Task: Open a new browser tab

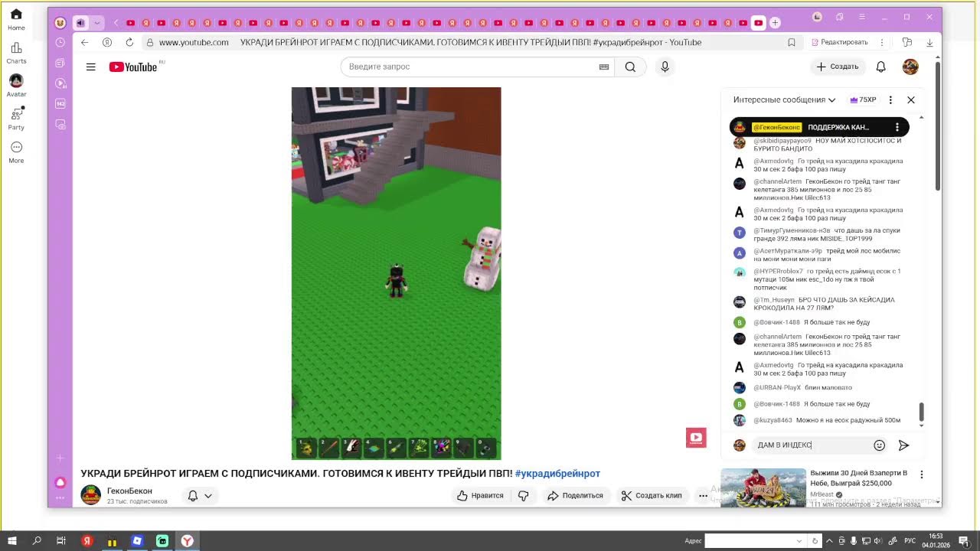Action: pos(775,23)
